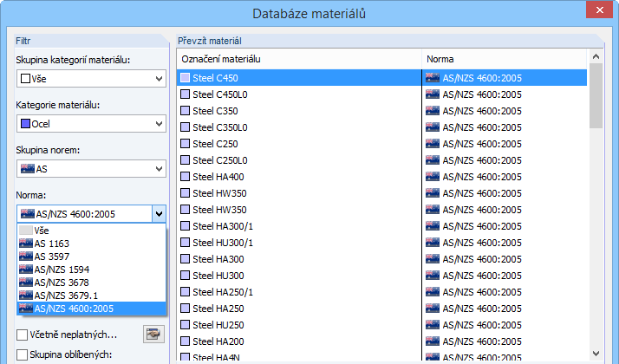Select the Steel HU300/1 material
Image resolution: width=619 pixels, height=364 pixels.
pyautogui.click(x=381, y=243)
